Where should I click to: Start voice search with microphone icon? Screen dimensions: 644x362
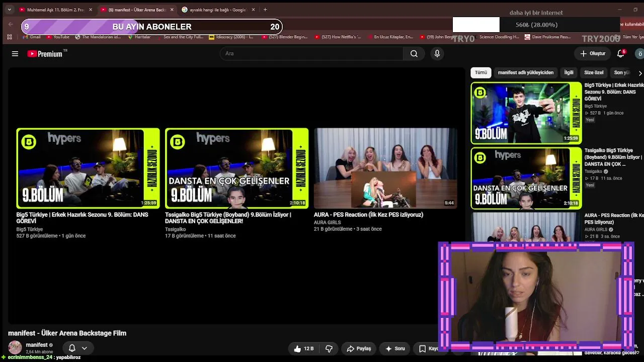coord(437,54)
